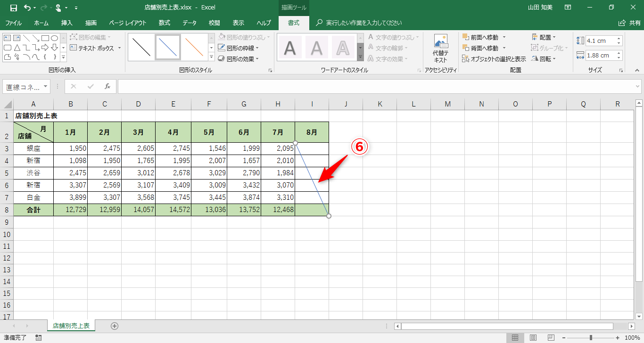Expand the formula bar

[x=638, y=87]
